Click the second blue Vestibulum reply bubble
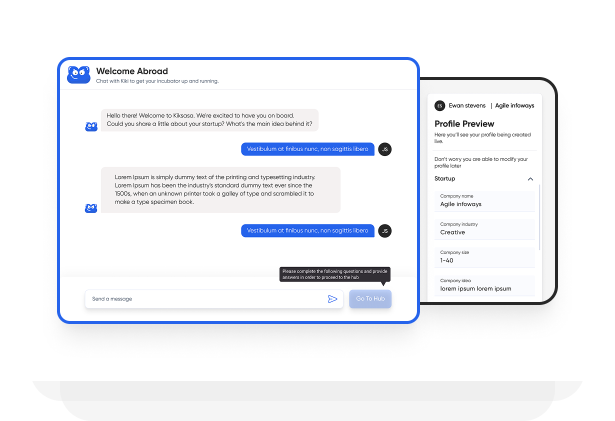615x421 pixels. [307, 231]
